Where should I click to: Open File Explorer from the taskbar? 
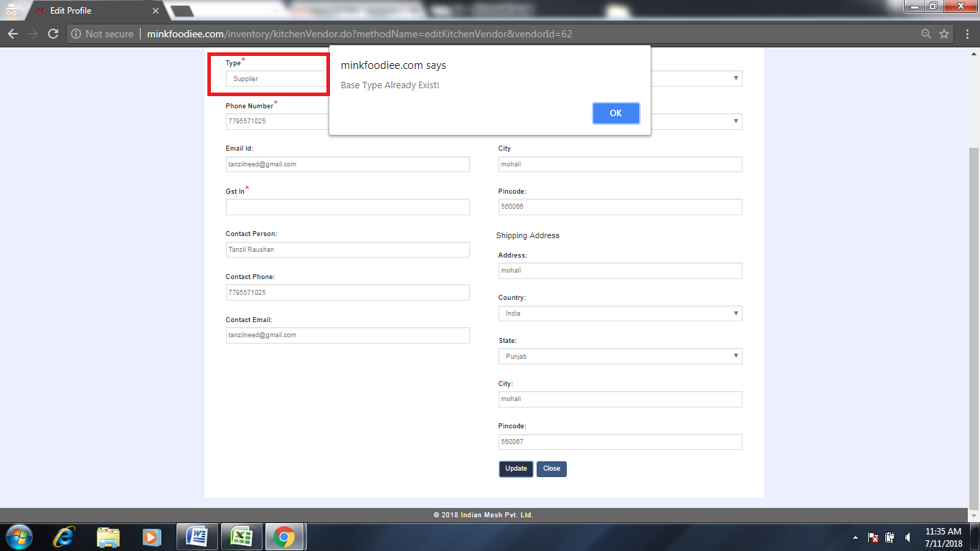tap(108, 537)
